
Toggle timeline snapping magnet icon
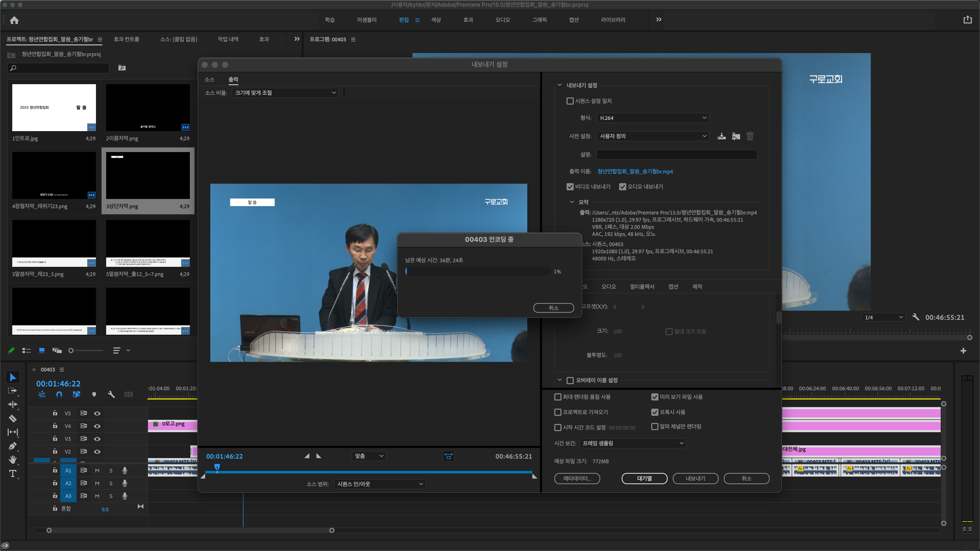pyautogui.click(x=59, y=394)
